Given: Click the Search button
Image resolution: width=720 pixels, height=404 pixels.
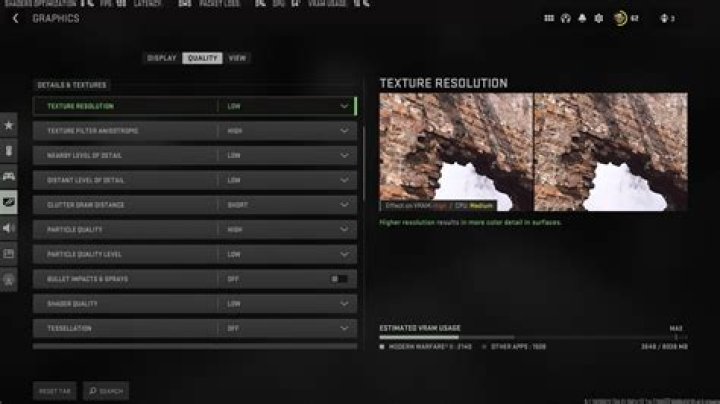Looking at the screenshot, I should point(106,390).
